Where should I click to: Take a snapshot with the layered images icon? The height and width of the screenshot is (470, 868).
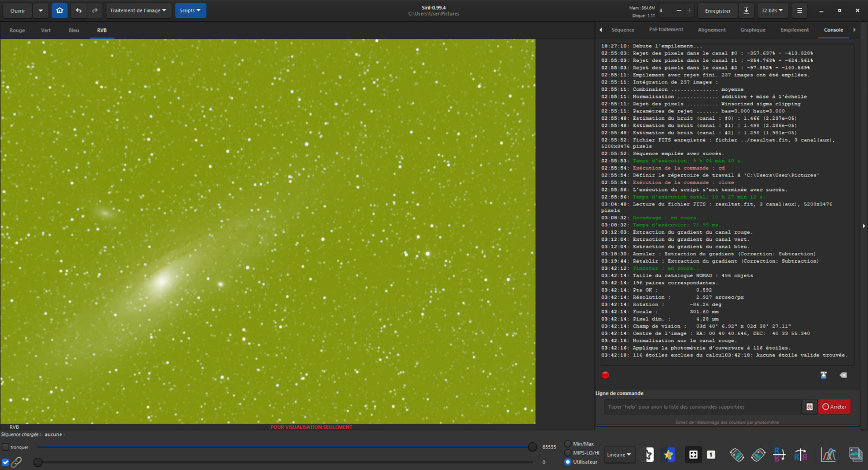(x=854, y=454)
